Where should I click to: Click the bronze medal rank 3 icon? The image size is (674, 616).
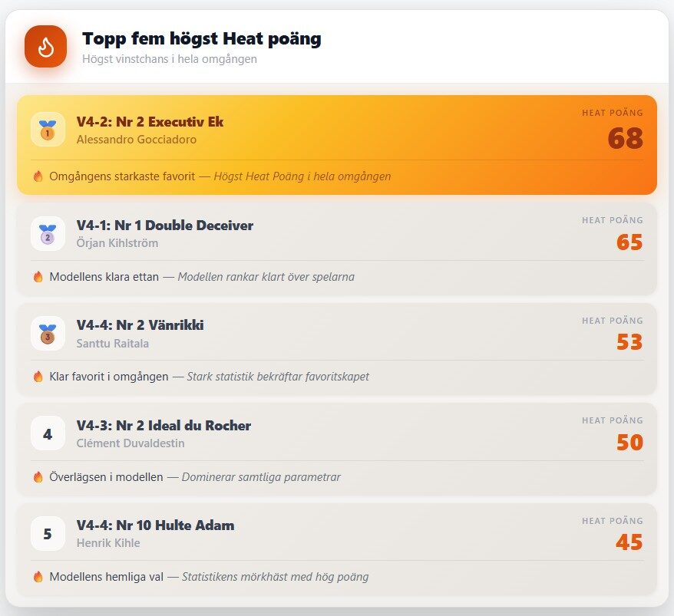click(48, 334)
